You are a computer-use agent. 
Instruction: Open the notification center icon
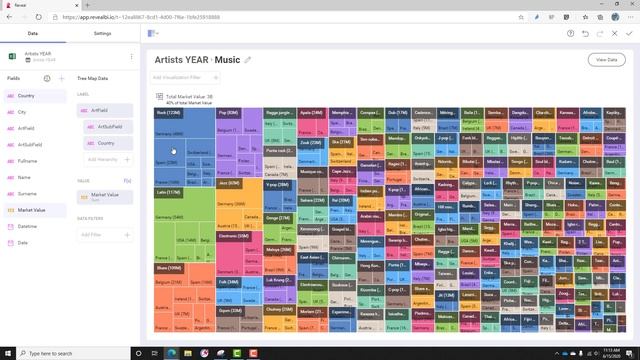tap(629, 353)
